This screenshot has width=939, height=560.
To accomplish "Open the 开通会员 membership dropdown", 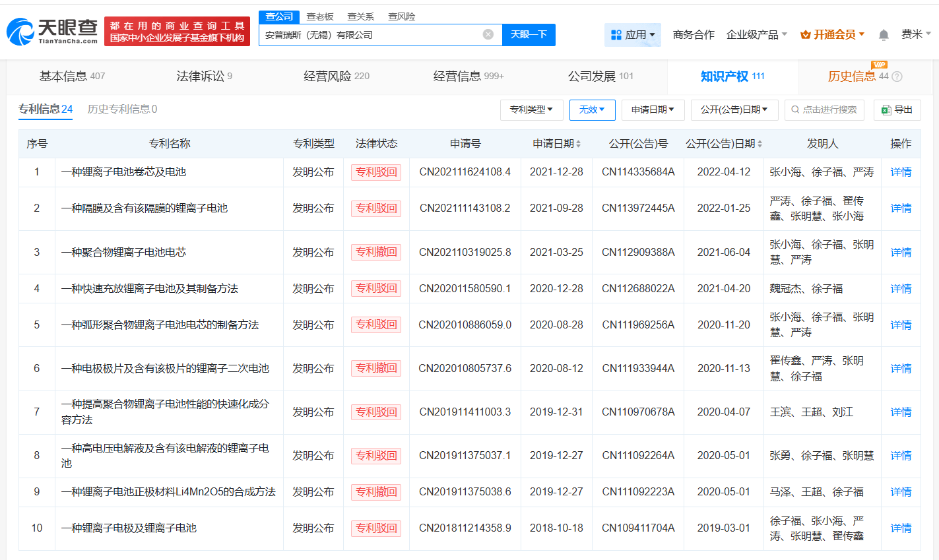I will coord(832,34).
